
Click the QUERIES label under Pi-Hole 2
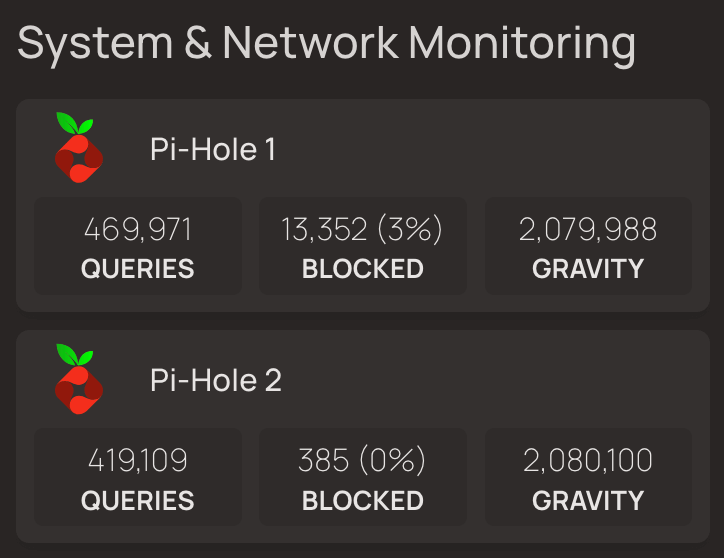pos(138,500)
